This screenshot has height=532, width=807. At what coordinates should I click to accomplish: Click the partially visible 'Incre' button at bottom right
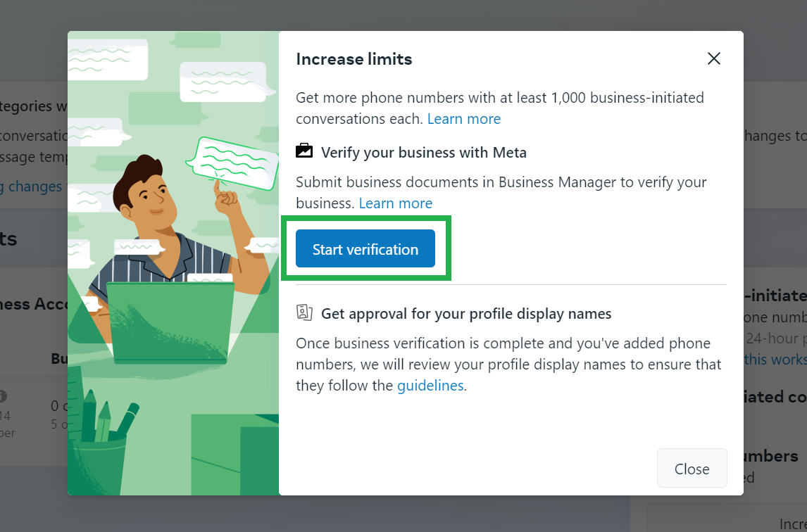click(x=792, y=524)
